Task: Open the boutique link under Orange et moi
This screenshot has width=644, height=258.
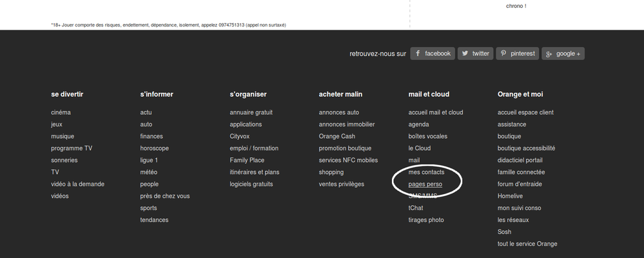Action: point(509,136)
